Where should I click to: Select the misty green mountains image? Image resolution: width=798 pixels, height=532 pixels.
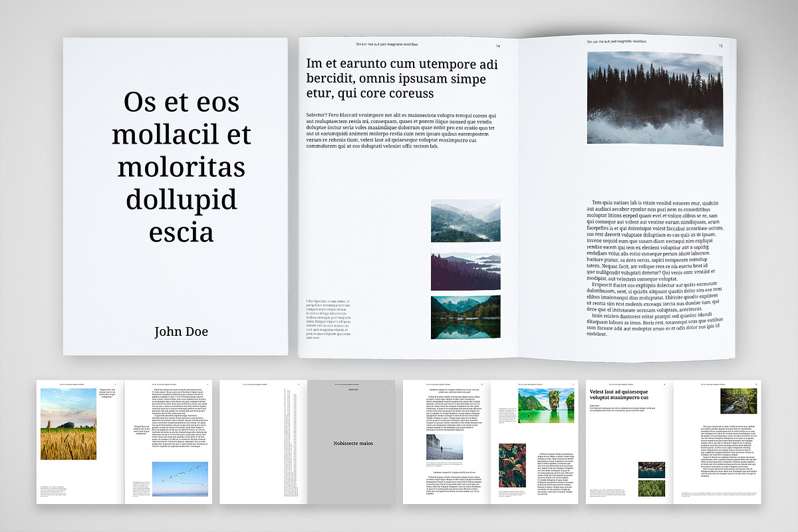[x=465, y=221]
